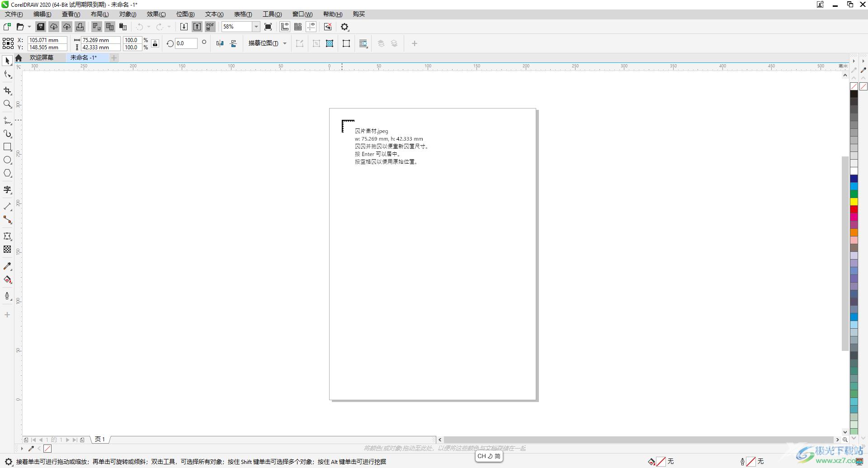868x468 pixels.
Task: Click the rotation angle field
Action: 186,43
